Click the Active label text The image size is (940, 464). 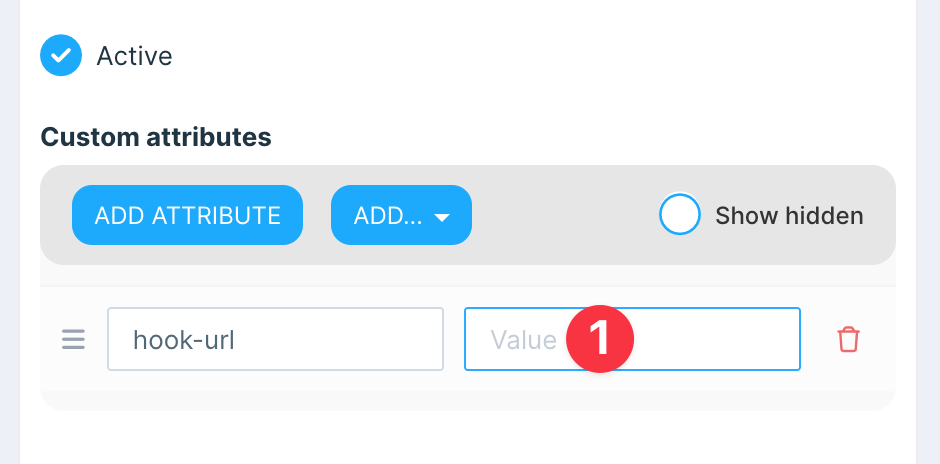click(x=134, y=56)
